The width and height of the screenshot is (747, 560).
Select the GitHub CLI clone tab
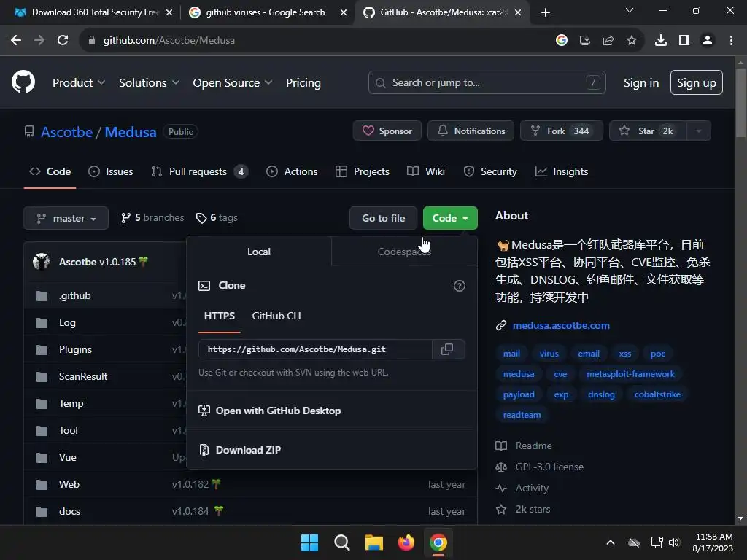[276, 316]
